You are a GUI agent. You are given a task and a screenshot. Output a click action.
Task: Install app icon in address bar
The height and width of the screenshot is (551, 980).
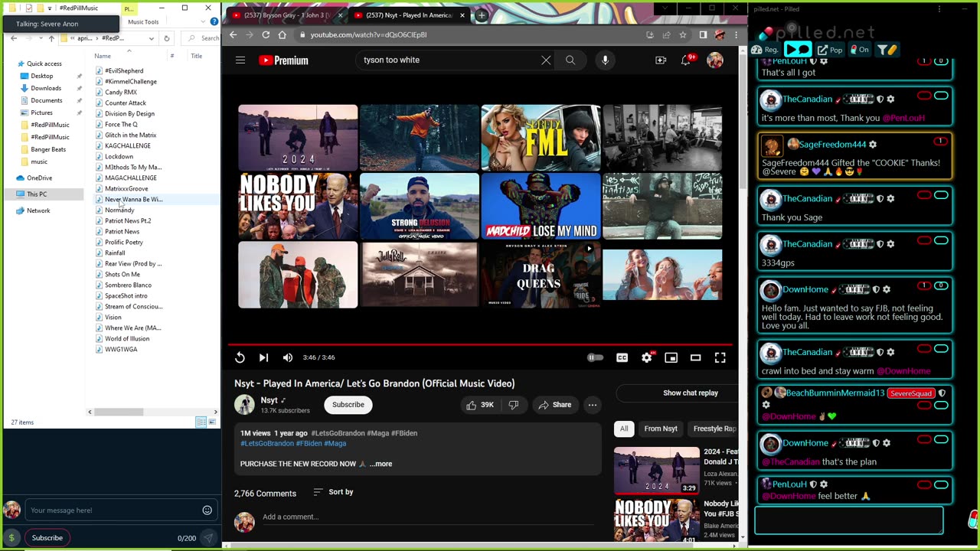click(650, 34)
